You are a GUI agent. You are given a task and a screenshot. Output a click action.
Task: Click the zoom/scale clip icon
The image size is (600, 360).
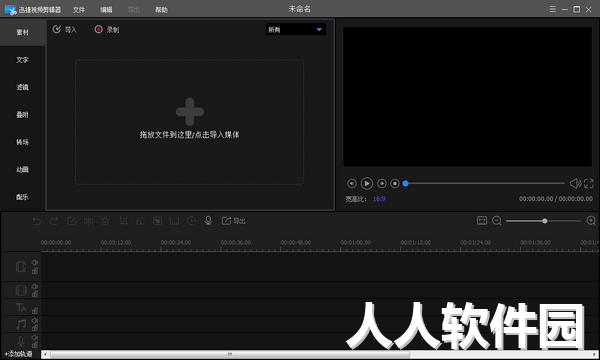pyautogui.click(x=140, y=221)
